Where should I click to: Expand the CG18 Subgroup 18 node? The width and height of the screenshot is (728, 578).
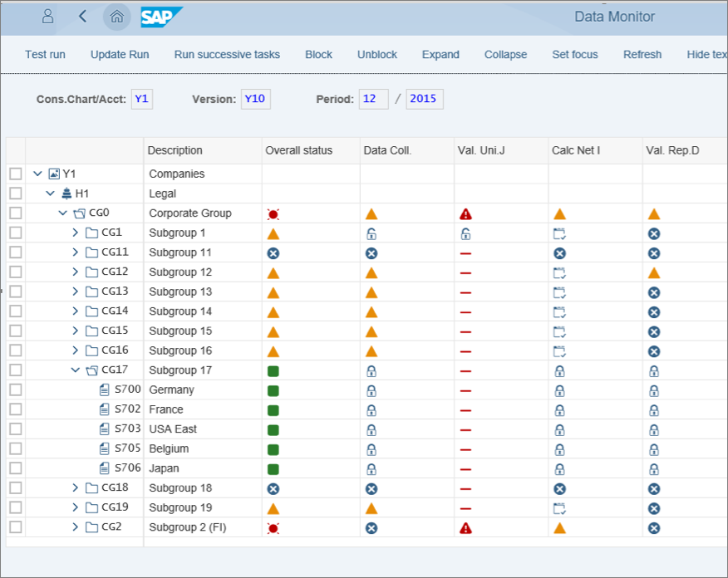(76, 488)
